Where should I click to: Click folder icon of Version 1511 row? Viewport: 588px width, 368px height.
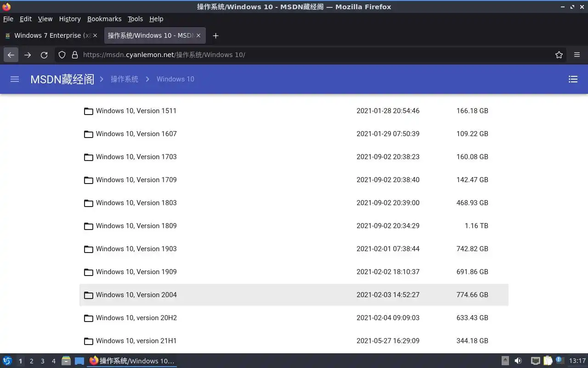89,111
